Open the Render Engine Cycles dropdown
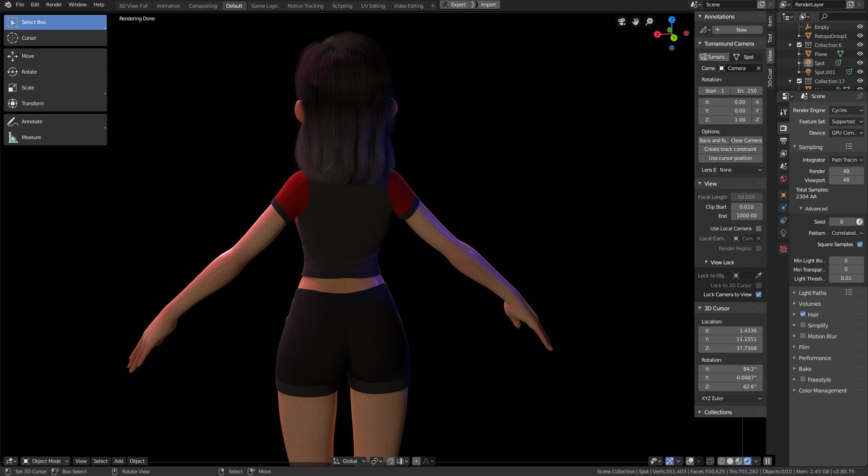The height and width of the screenshot is (476, 868). pos(846,110)
